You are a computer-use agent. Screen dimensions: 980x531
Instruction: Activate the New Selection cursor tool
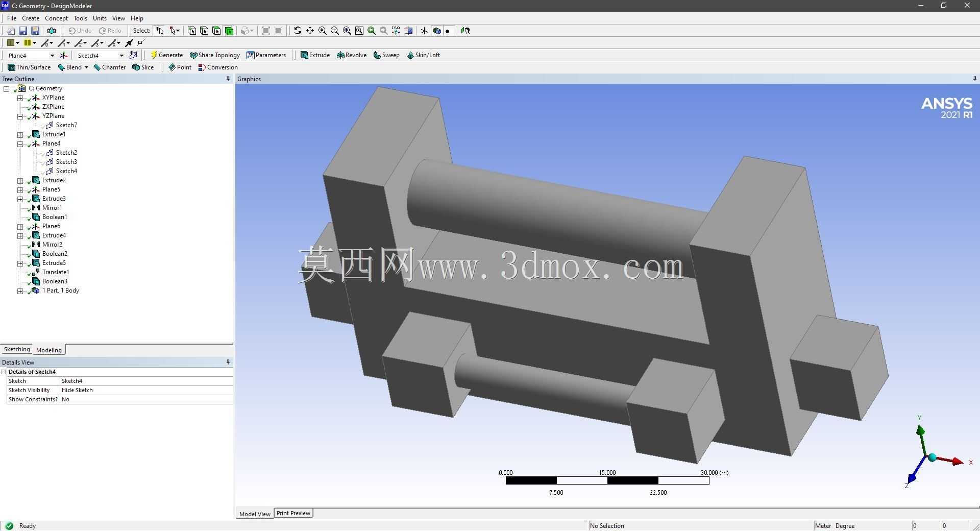(x=160, y=31)
